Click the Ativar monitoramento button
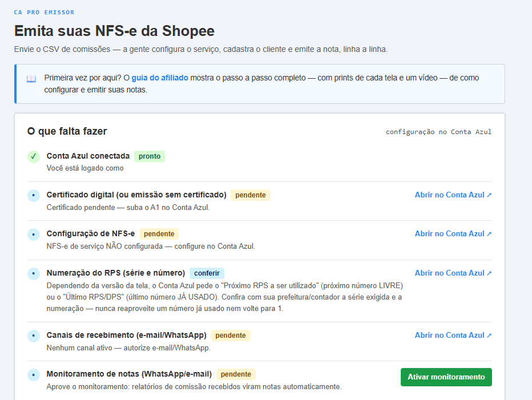532x400 pixels. click(x=446, y=377)
